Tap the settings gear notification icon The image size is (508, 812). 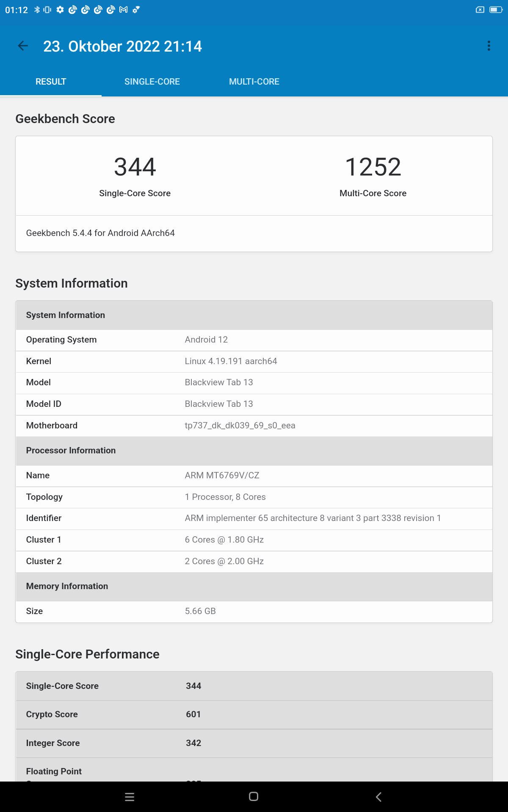tap(60, 9)
